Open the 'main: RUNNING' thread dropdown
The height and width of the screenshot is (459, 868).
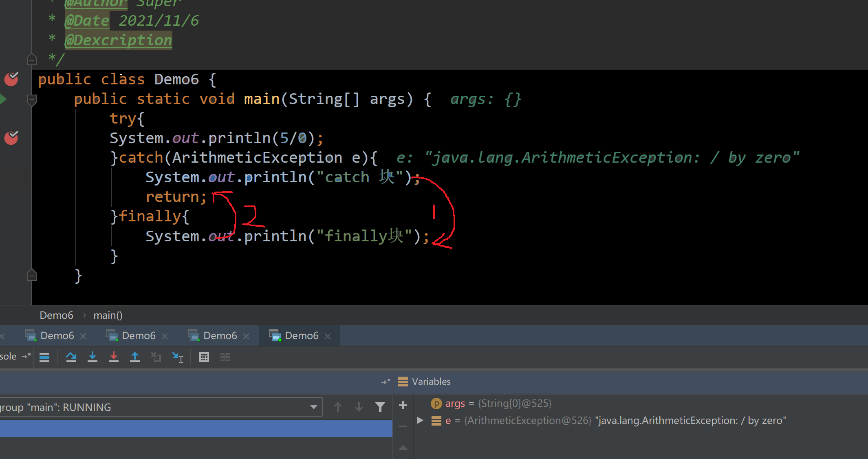tap(313, 406)
